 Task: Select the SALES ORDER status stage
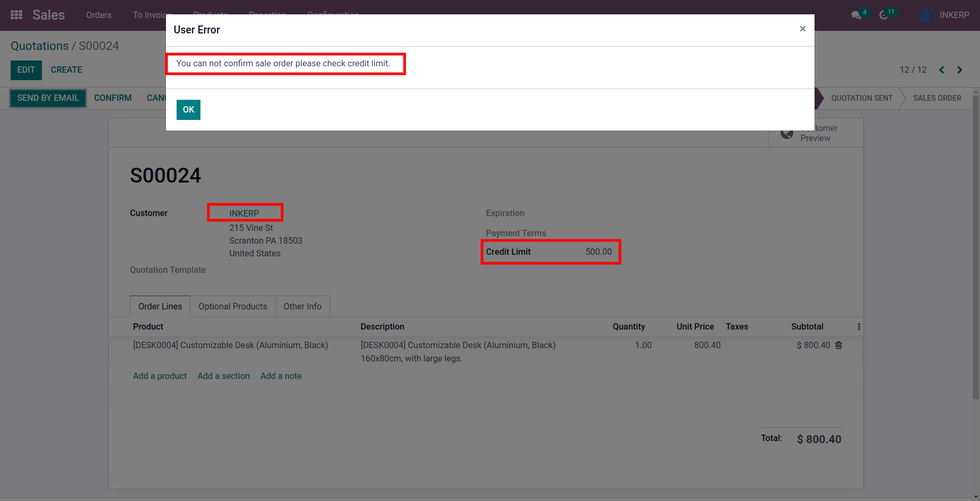(x=937, y=98)
